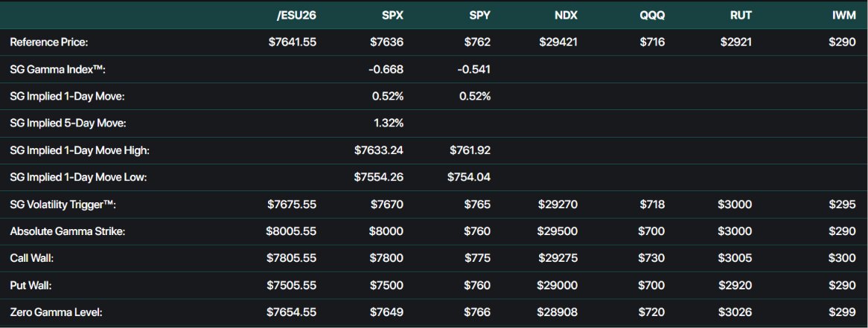Screen dimensions: 868x328
Task: Select SG Volatility Trigger row label
Action: pyautogui.click(x=63, y=205)
